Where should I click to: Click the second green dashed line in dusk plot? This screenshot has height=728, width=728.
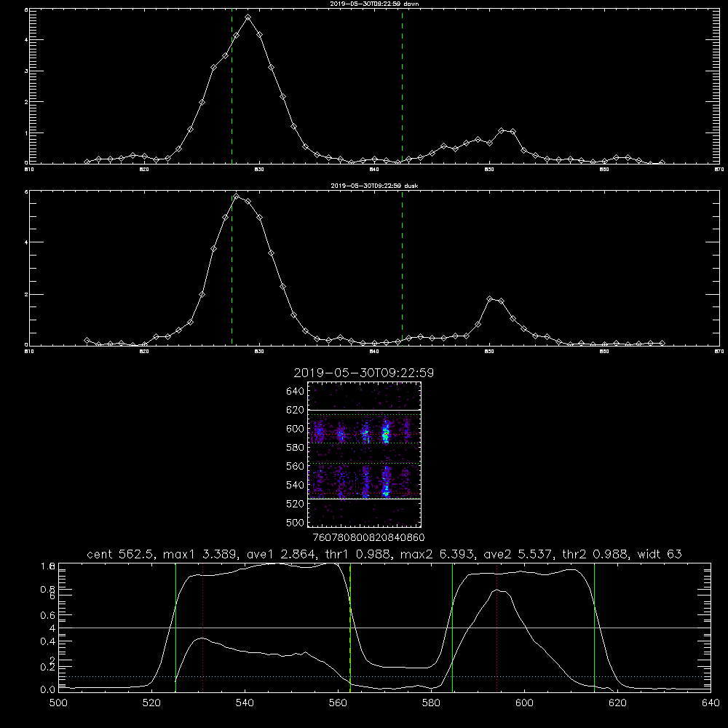[402, 268]
